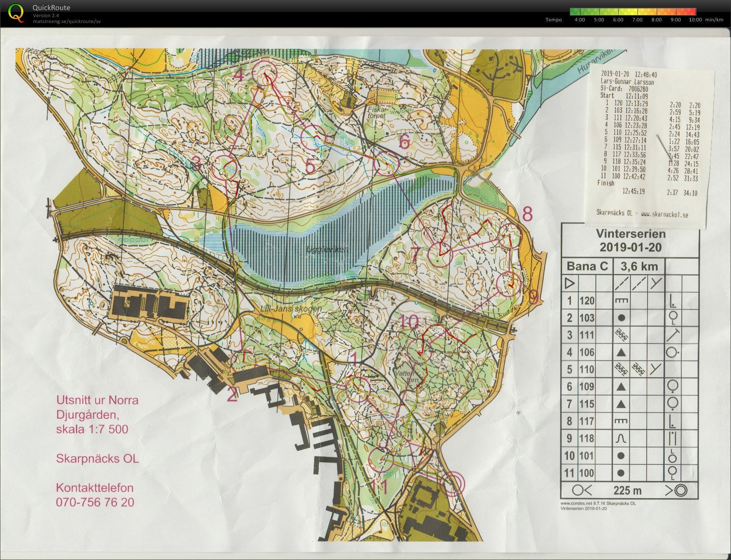Click the green QuickRoute Q logo
The image size is (731, 560).
tap(16, 13)
